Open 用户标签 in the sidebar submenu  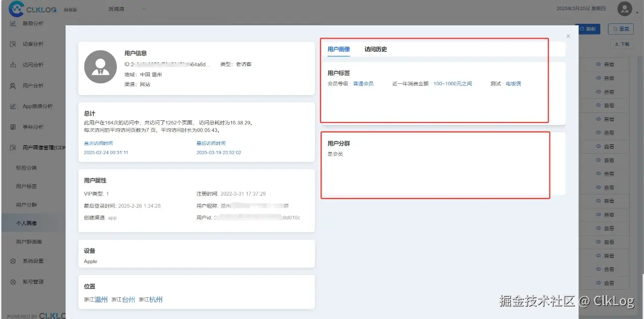pos(26,186)
